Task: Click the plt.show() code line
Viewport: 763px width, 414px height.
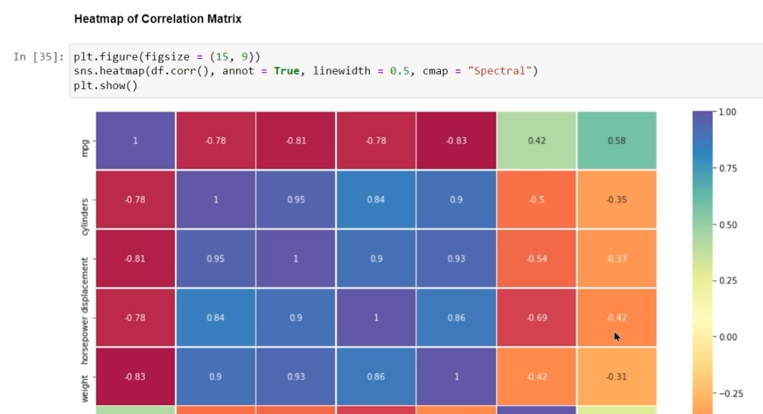Action: [x=105, y=86]
